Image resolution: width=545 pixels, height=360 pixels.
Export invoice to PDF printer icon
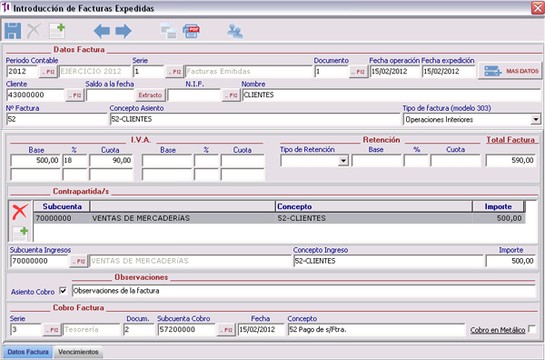click(x=191, y=31)
